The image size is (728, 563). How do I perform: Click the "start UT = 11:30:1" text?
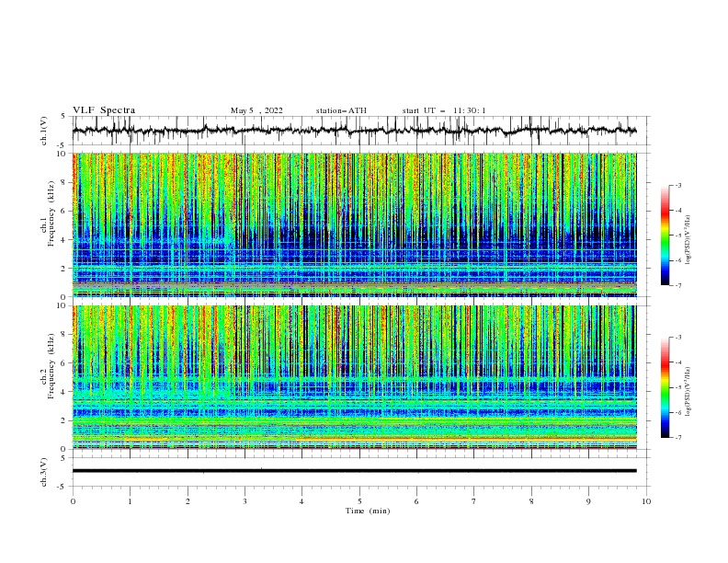point(444,110)
